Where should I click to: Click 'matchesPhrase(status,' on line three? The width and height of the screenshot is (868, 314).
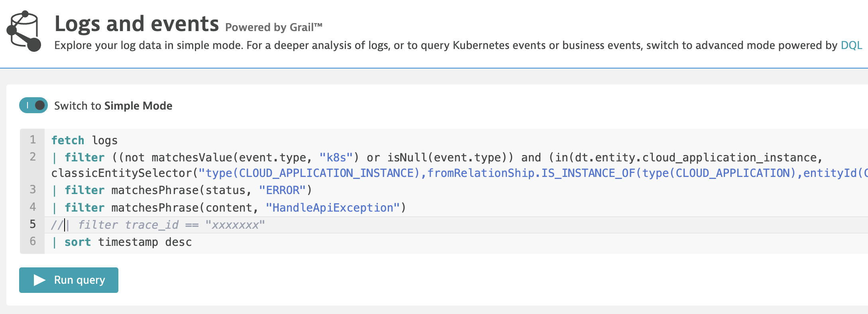click(181, 190)
